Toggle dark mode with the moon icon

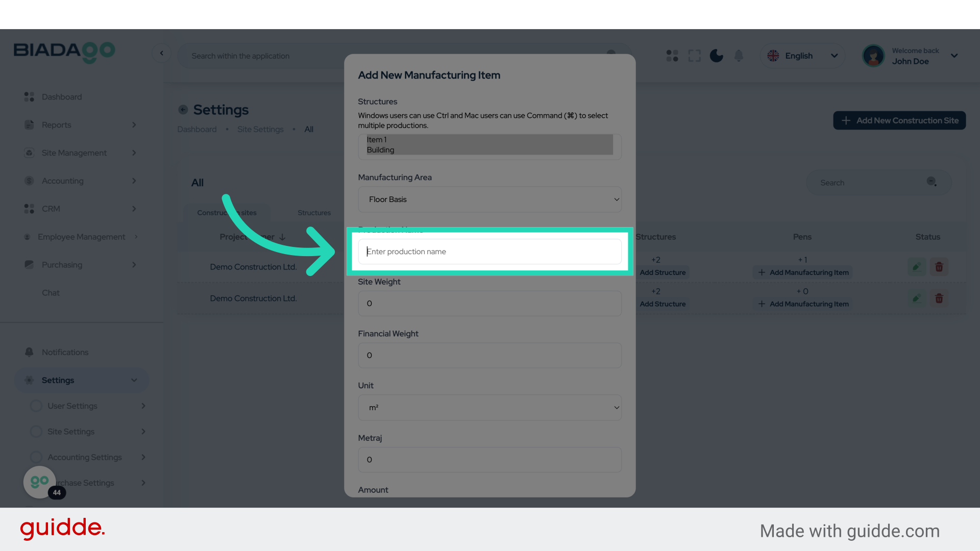click(x=716, y=56)
